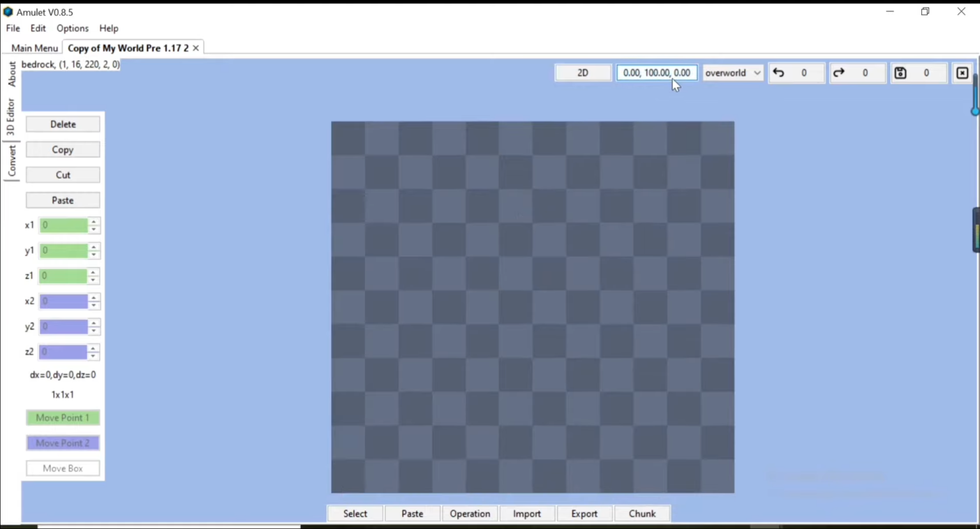
Task: Enable Move Point 1 mode
Action: pos(63,417)
